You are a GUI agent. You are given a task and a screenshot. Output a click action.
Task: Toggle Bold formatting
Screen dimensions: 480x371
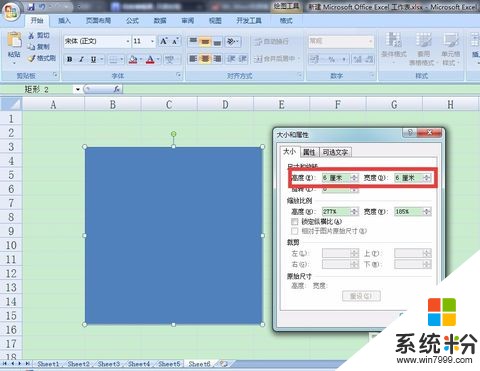(x=70, y=60)
